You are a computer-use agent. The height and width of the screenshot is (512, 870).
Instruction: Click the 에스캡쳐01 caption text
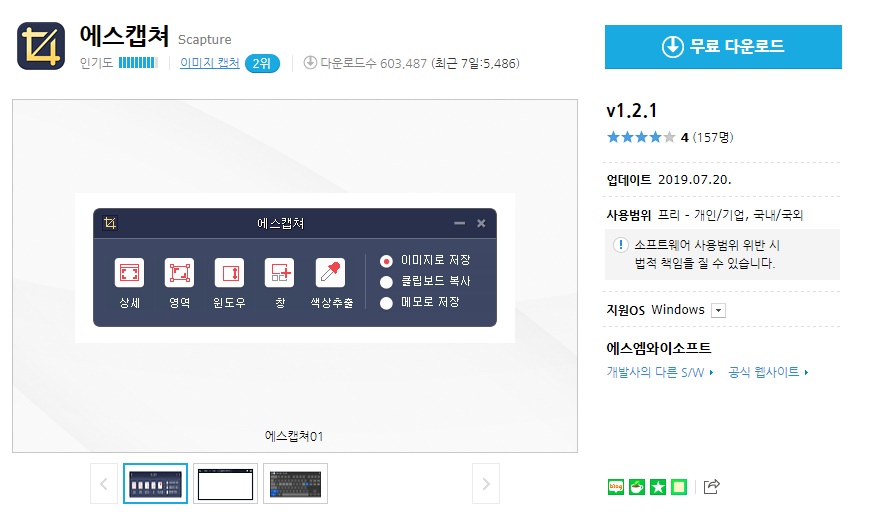[294, 436]
